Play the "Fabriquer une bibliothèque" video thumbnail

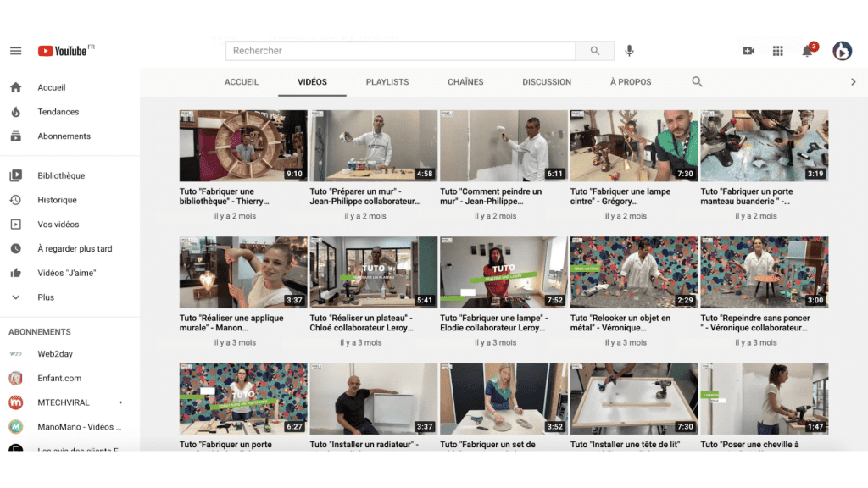(x=243, y=146)
